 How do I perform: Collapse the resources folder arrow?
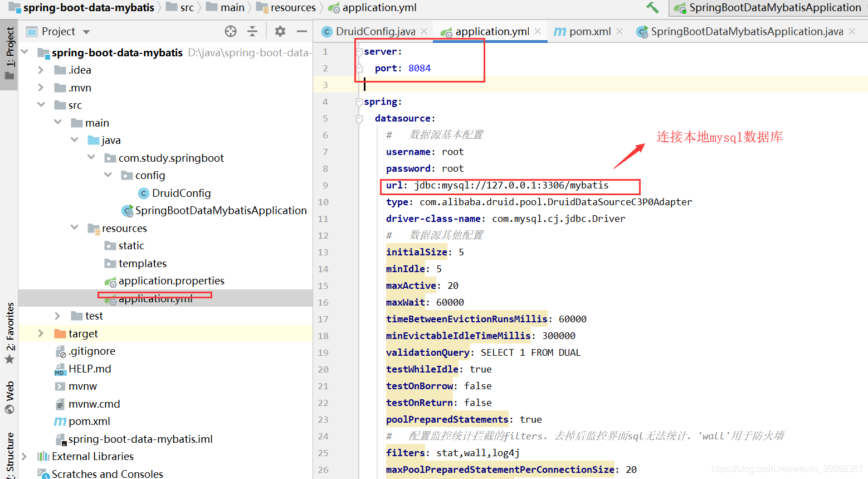[74, 228]
